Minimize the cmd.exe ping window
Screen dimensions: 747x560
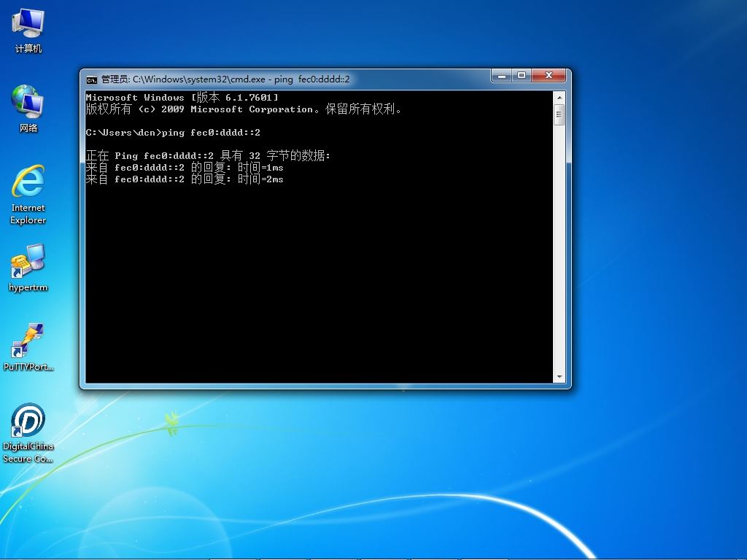pos(501,75)
